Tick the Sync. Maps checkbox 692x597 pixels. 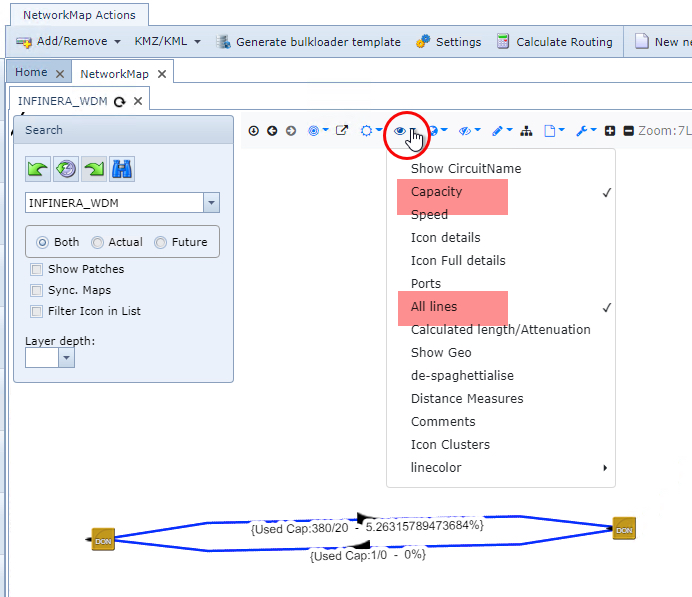[x=37, y=290]
